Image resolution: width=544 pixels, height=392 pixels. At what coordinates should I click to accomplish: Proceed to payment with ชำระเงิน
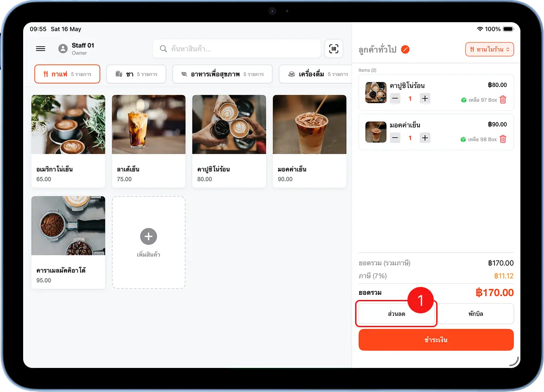pos(436,340)
